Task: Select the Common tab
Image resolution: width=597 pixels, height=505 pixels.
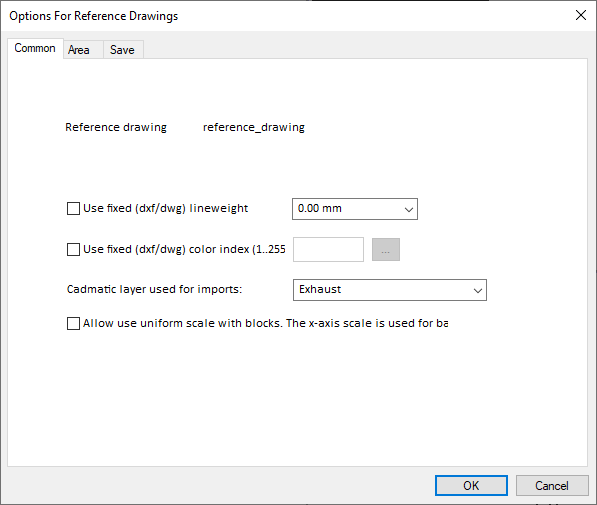Action: click(35, 48)
